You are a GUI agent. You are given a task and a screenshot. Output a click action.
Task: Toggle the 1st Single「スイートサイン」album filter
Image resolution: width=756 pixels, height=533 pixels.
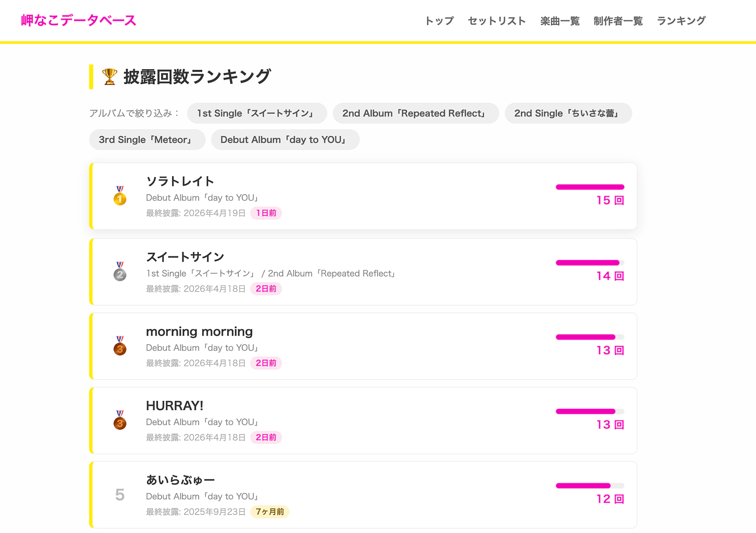[x=257, y=113]
